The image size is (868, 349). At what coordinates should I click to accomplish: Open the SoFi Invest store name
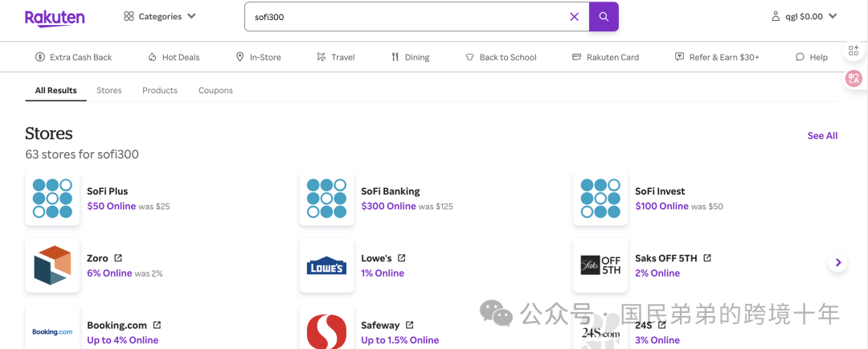660,191
